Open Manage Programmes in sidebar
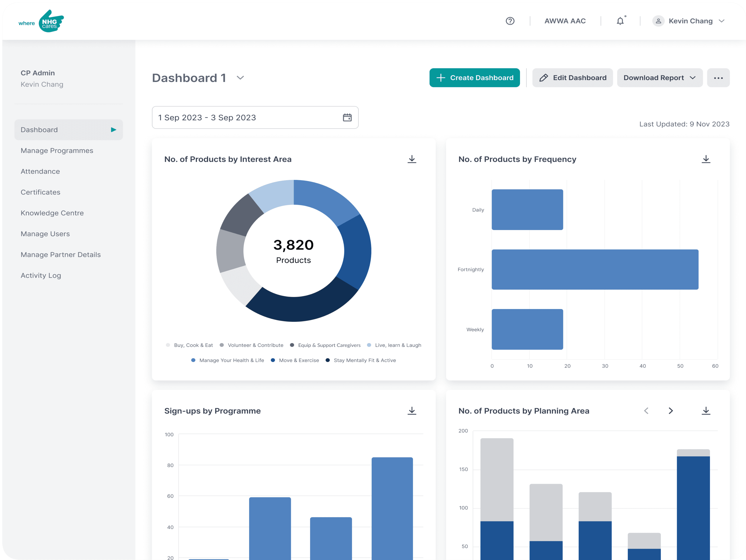 point(57,151)
